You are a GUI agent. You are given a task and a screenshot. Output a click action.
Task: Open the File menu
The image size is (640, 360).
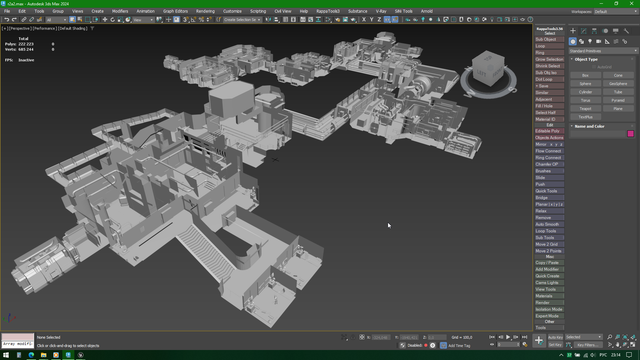pyautogui.click(x=7, y=11)
